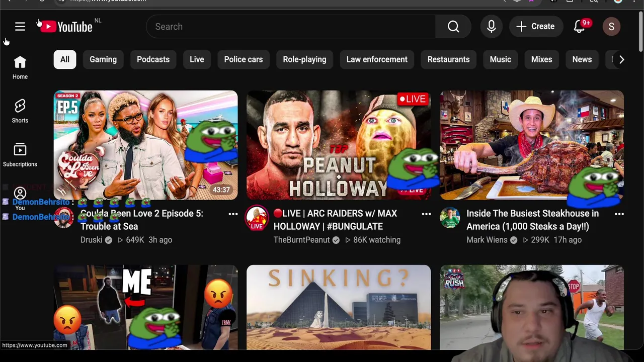Open Peanut Holloway live thumbnail
This screenshot has height=362, width=644.
(x=339, y=145)
